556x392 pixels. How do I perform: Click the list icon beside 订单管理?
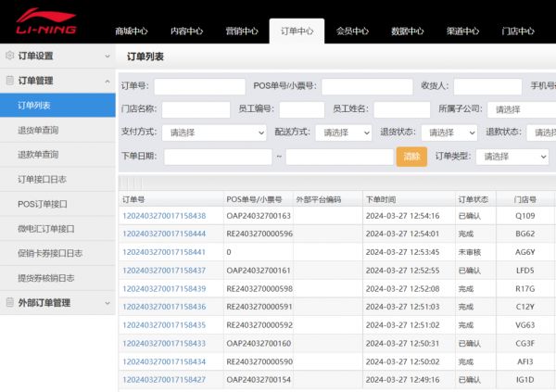click(x=10, y=81)
